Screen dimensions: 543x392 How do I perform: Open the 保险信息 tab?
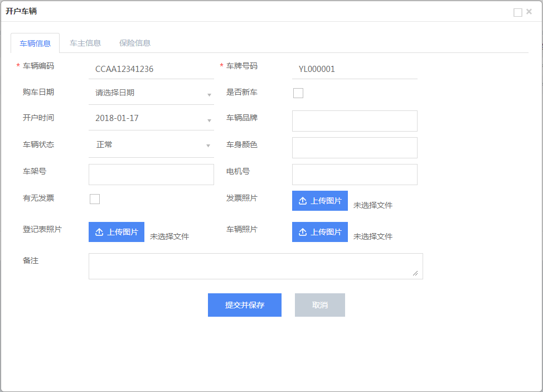click(135, 43)
